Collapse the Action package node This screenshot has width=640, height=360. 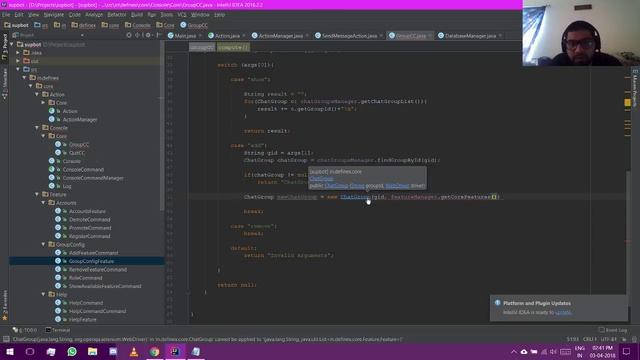37,94
